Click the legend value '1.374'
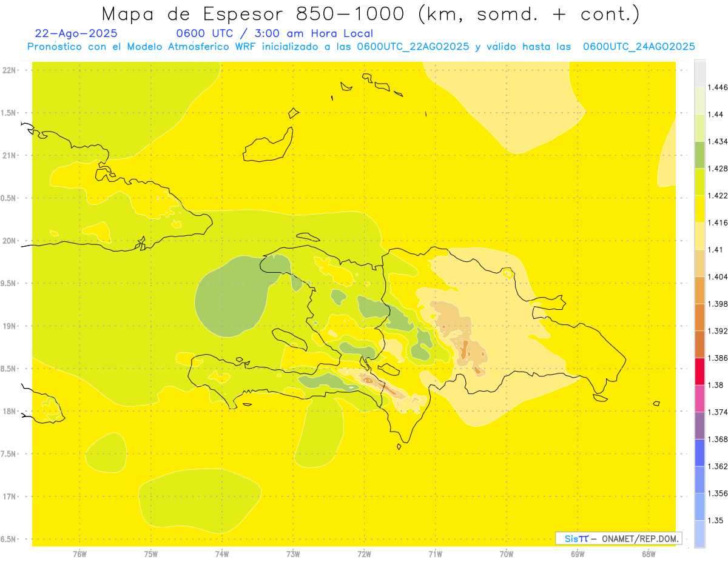This screenshot has height=562, width=728. pos(717,412)
